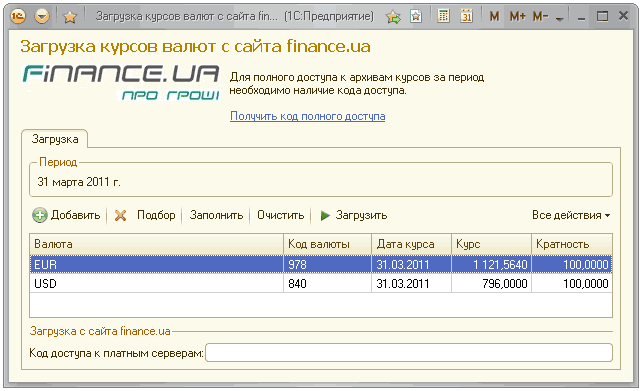Click the get link green-arrow star icon
Screen dimensions: 641x391
[x=393, y=16]
